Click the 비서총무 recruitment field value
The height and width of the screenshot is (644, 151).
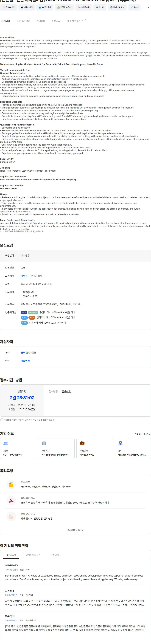(25, 255)
